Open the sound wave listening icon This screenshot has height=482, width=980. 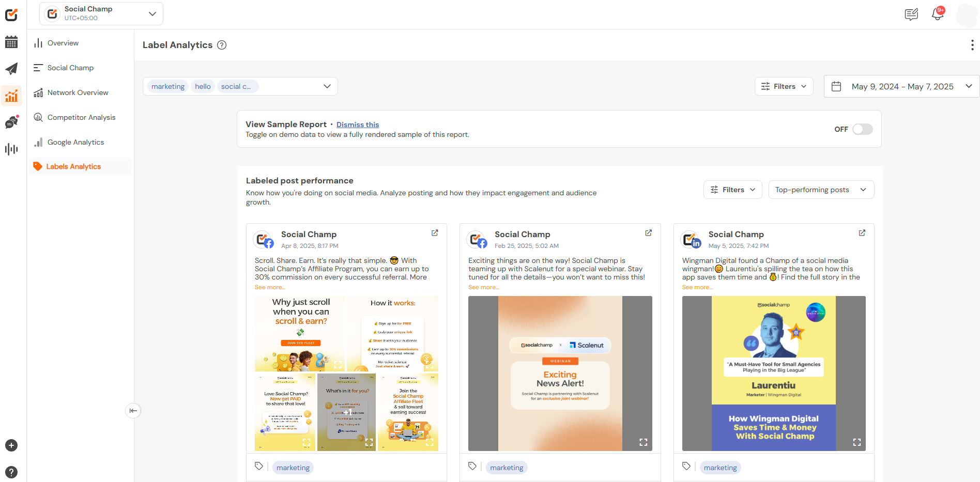coord(11,149)
